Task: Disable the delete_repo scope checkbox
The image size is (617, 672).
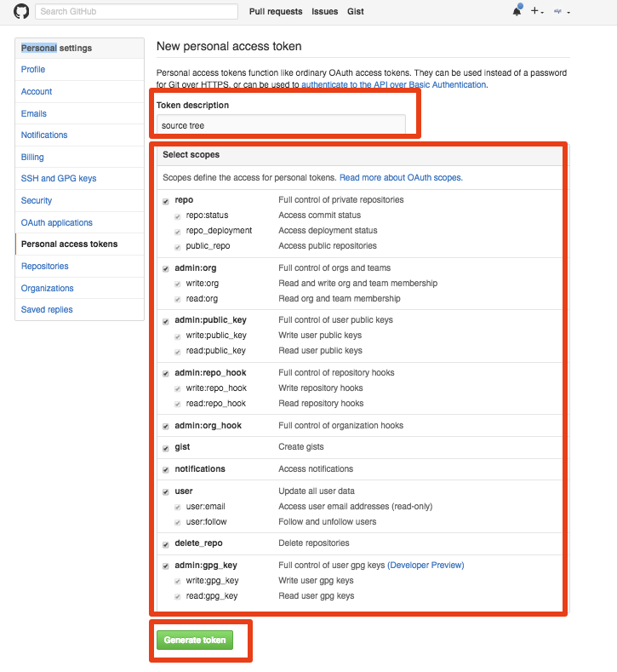Action: coord(166,543)
